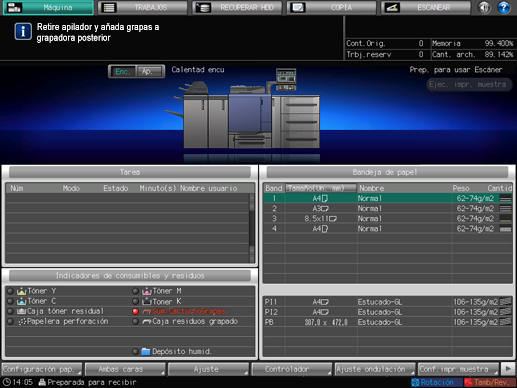Click the Memoria 99.400% value
517x388 pixels.
tap(499, 43)
